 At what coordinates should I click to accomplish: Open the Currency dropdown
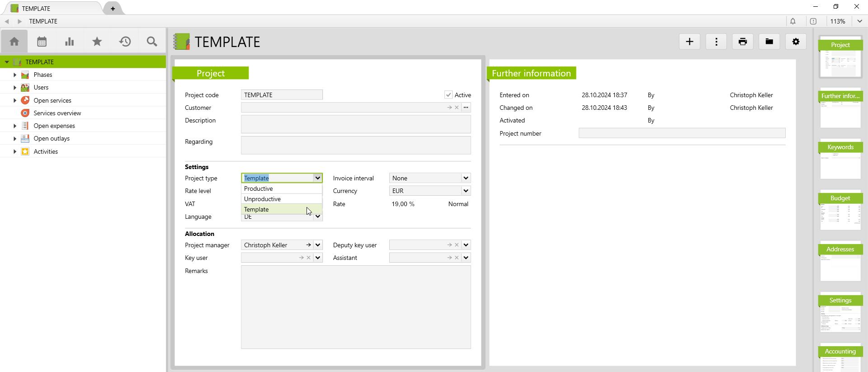[466, 191]
